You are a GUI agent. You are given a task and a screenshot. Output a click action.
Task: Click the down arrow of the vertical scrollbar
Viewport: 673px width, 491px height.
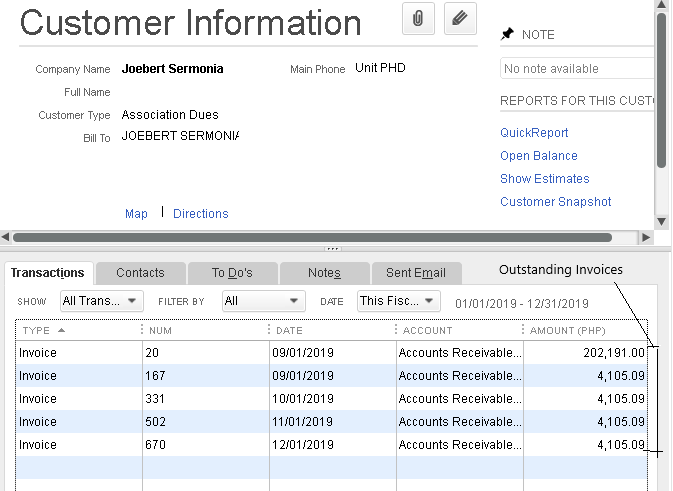click(661, 221)
